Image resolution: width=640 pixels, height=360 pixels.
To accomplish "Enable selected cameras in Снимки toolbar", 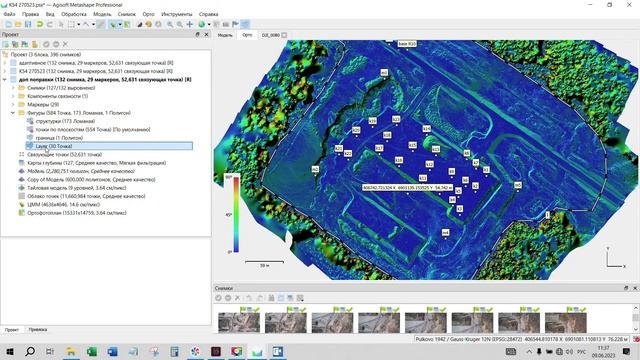I will tap(218, 298).
